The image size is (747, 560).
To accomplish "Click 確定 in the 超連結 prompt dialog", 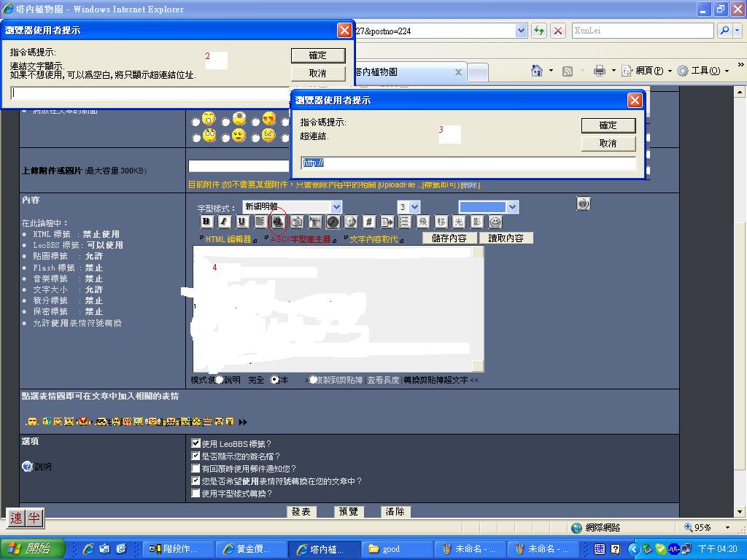I will 608,125.
